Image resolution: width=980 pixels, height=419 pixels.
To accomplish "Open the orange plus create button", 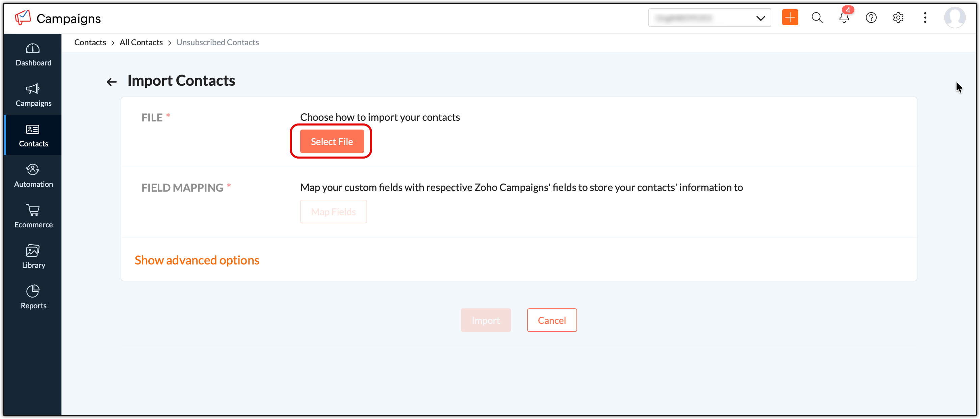I will pos(790,18).
